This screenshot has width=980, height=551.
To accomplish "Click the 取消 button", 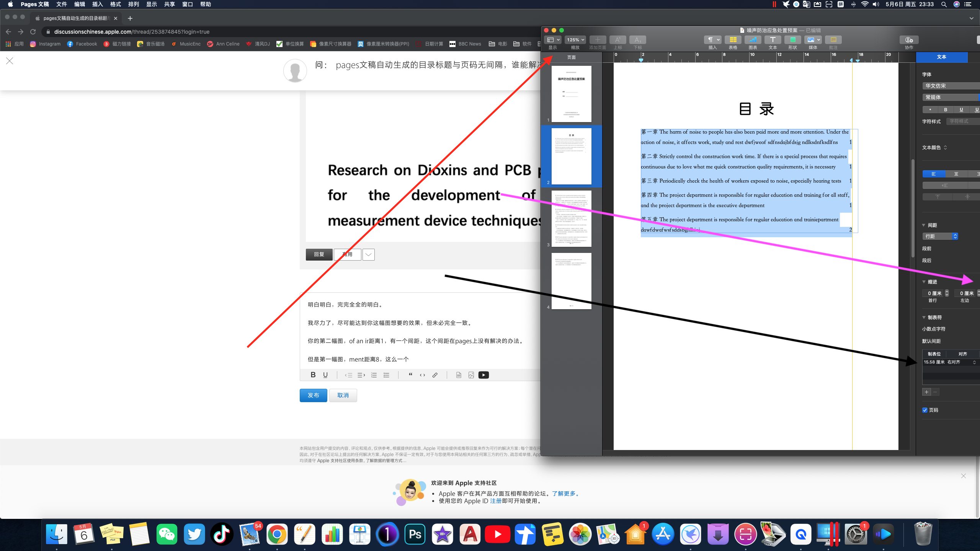I will pos(343,395).
